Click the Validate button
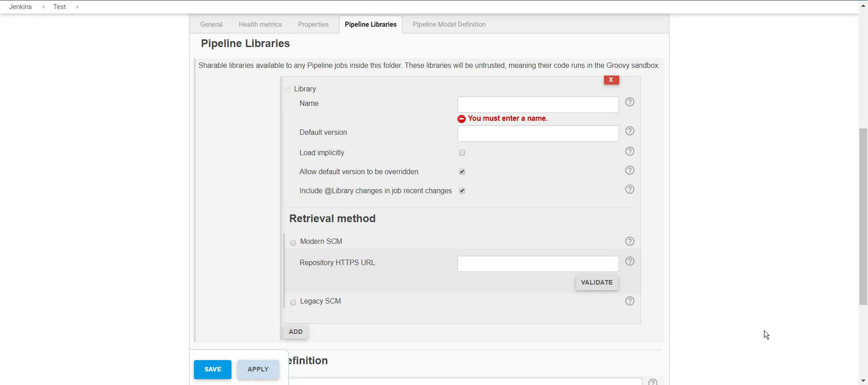 click(x=597, y=283)
